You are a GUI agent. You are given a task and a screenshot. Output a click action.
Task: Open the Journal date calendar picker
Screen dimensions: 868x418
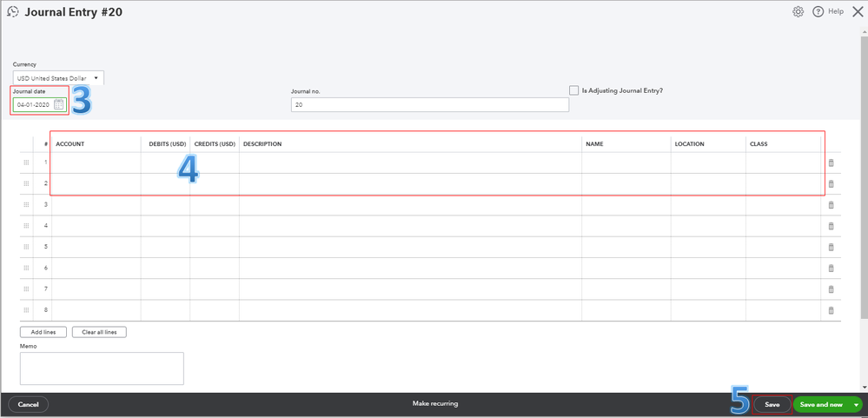pyautogui.click(x=59, y=104)
